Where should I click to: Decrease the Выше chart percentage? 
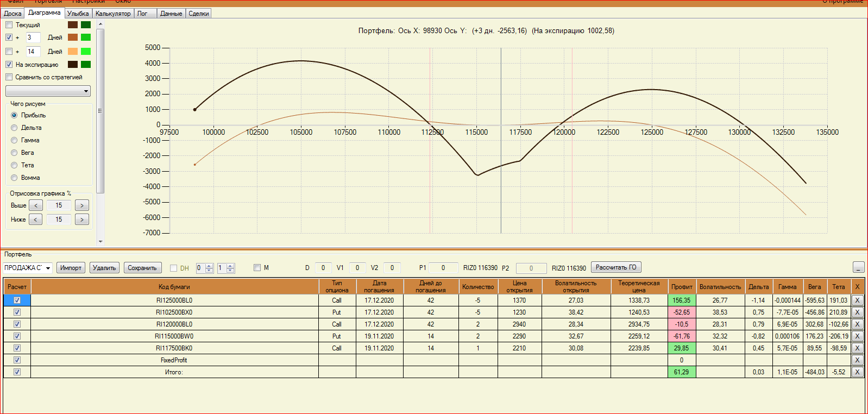[36, 205]
